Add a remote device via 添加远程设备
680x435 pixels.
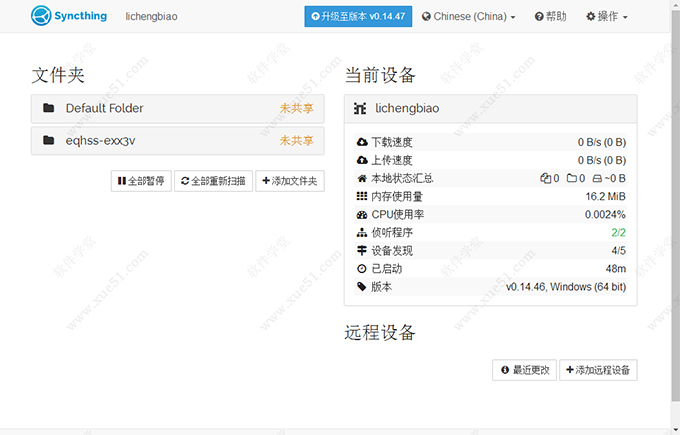pos(598,370)
